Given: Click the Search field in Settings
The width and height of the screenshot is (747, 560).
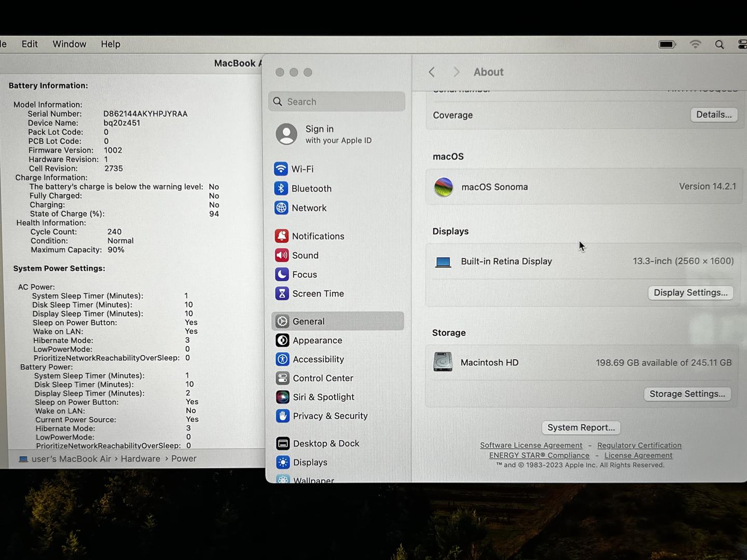Looking at the screenshot, I should coord(337,102).
